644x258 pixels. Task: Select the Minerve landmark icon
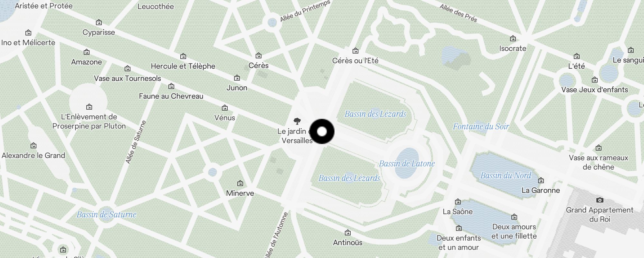[240, 183]
